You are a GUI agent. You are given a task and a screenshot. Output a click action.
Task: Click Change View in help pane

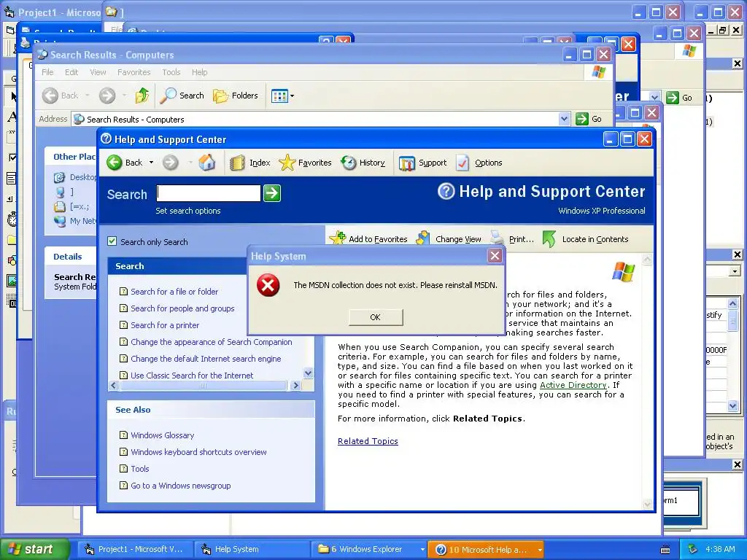449,239
